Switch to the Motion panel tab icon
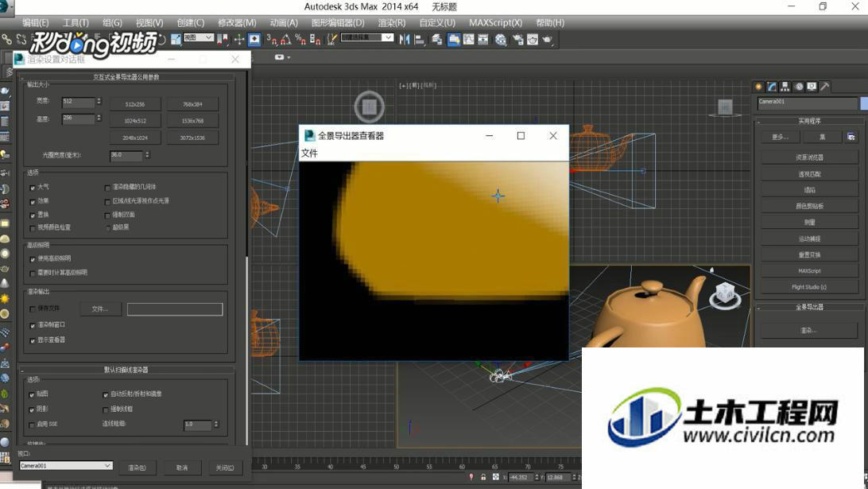This screenshot has height=489, width=868. coord(799,87)
